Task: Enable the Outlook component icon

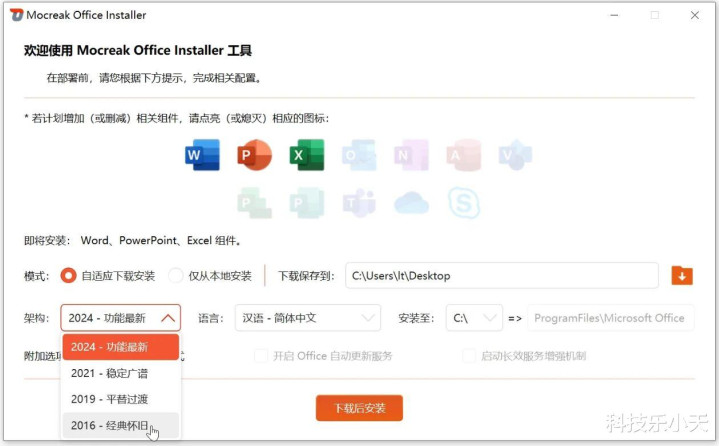Action: 359,155
